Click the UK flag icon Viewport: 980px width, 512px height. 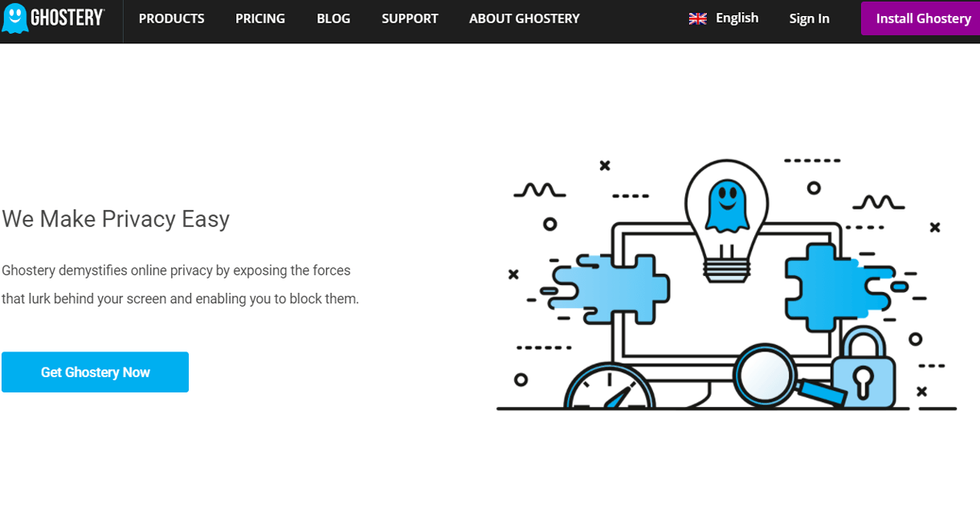click(x=697, y=18)
